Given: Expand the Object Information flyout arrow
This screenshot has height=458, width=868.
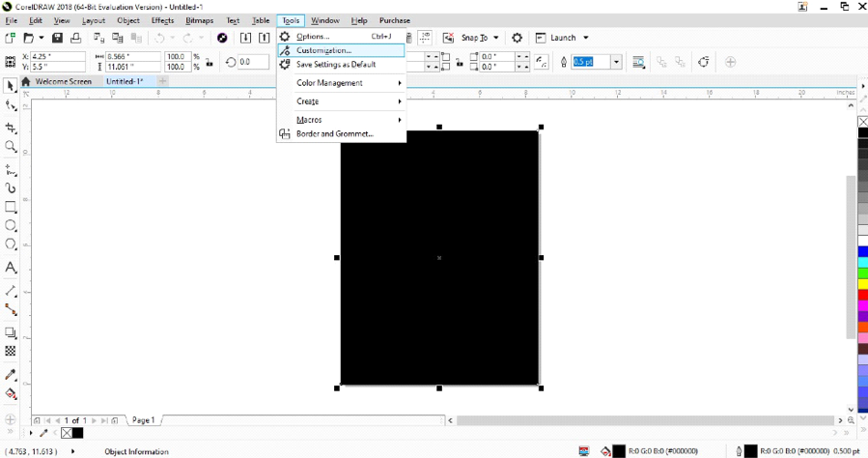Looking at the screenshot, I should [72, 451].
